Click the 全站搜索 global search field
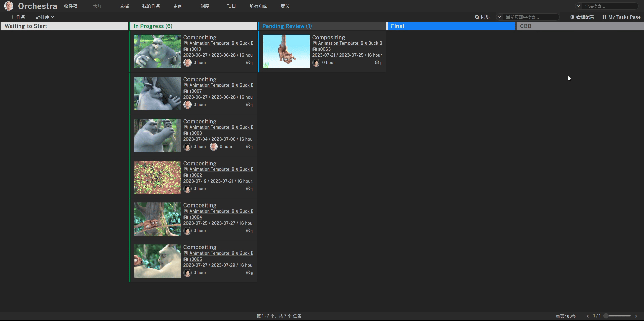The width and height of the screenshot is (644, 321). tap(610, 6)
